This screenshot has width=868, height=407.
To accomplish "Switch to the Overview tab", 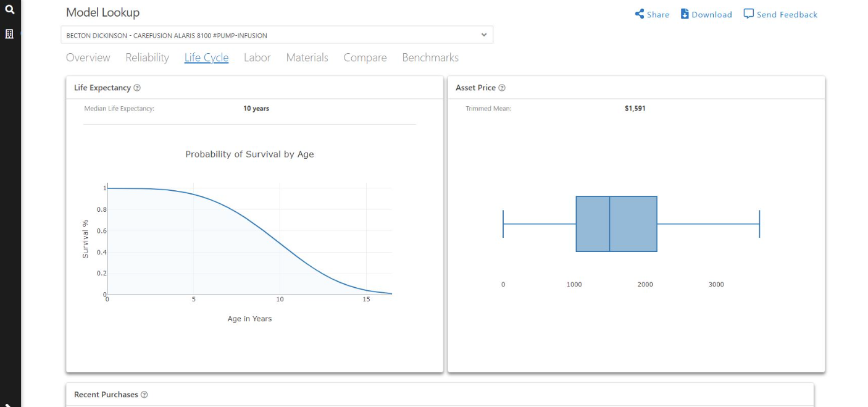I will point(88,57).
